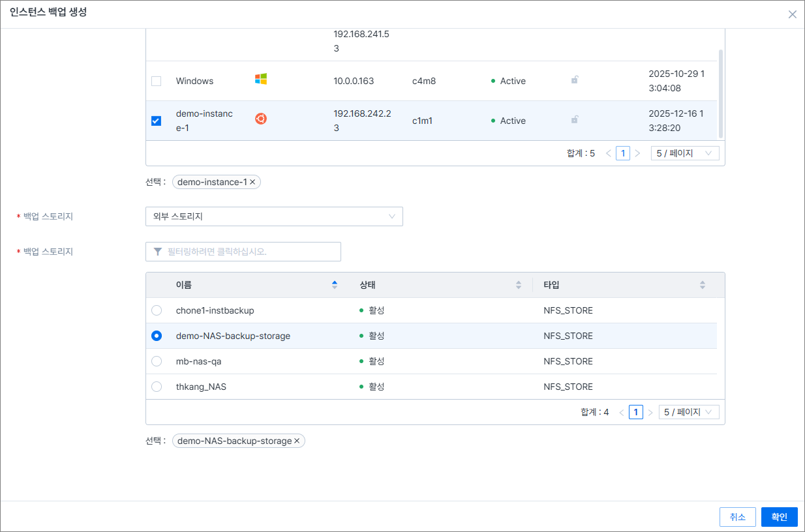Click the lock icon in Windows row
Image resolution: width=805 pixels, height=532 pixels.
[574, 80]
